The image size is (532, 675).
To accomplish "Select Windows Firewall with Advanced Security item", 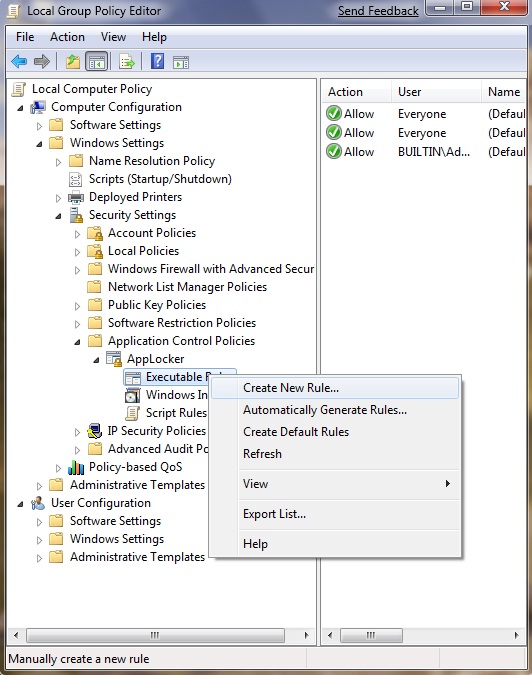I will click(211, 269).
